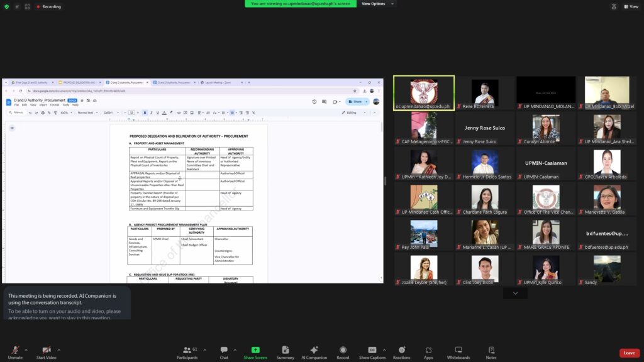This screenshot has width=644, height=362.
Task: Select Coralyn Aborde's video tile
Action: point(546,128)
